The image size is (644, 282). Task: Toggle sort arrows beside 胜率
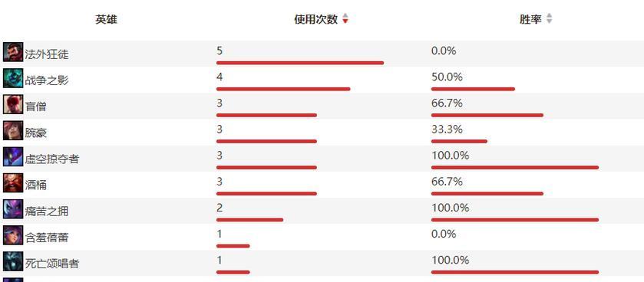pos(549,19)
